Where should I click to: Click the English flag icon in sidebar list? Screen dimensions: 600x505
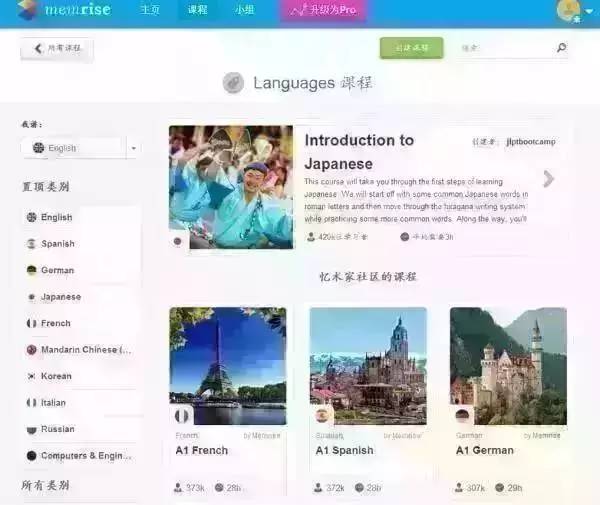click(x=32, y=217)
